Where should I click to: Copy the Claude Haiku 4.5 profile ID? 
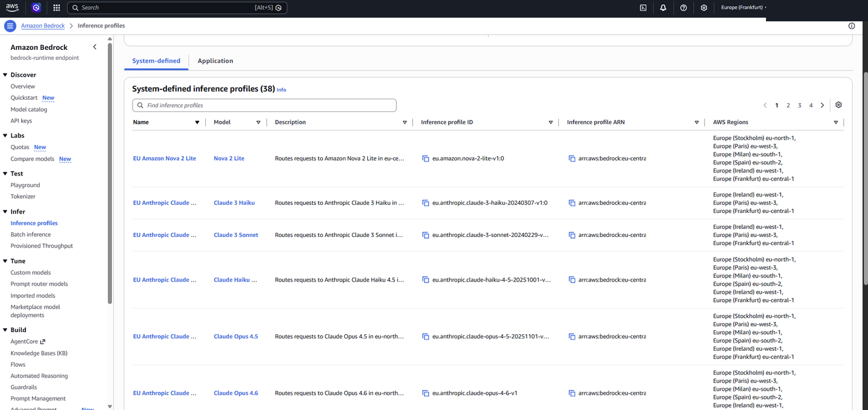(x=426, y=280)
